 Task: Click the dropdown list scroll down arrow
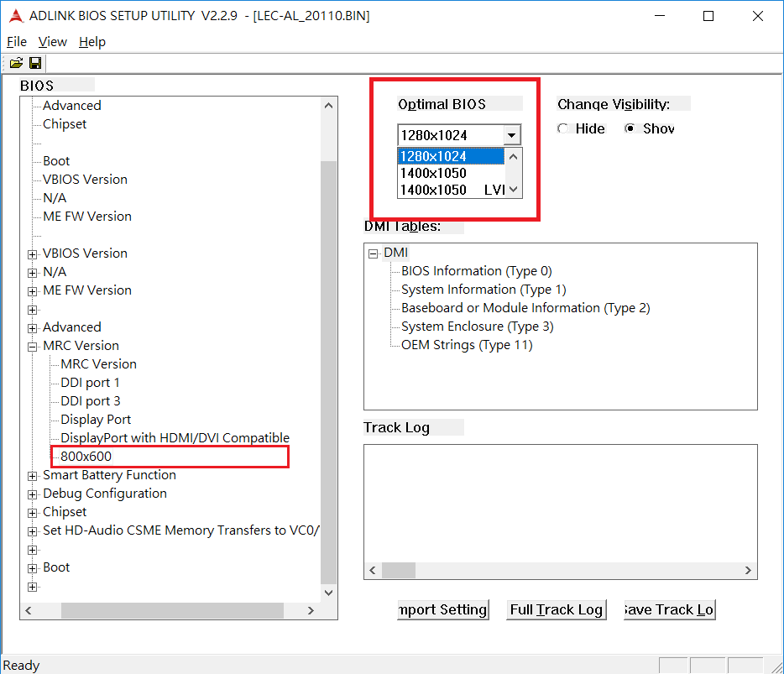[x=513, y=190]
